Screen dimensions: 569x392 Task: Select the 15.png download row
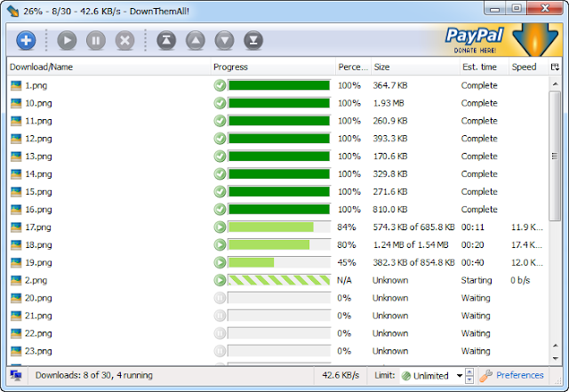point(276,192)
